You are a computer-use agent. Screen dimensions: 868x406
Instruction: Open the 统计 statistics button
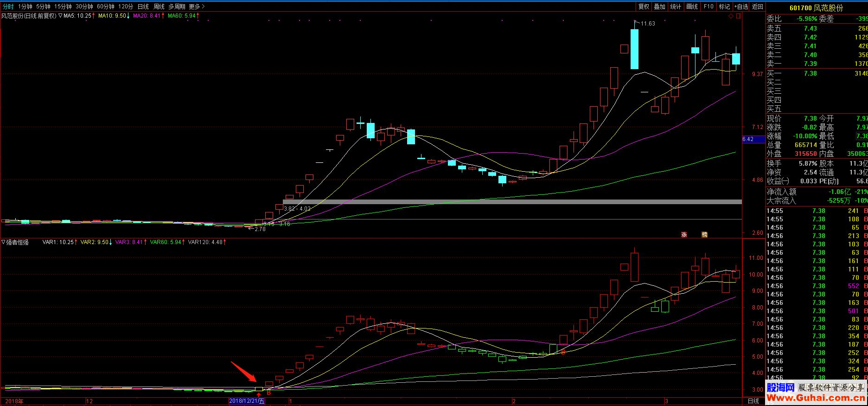click(676, 6)
